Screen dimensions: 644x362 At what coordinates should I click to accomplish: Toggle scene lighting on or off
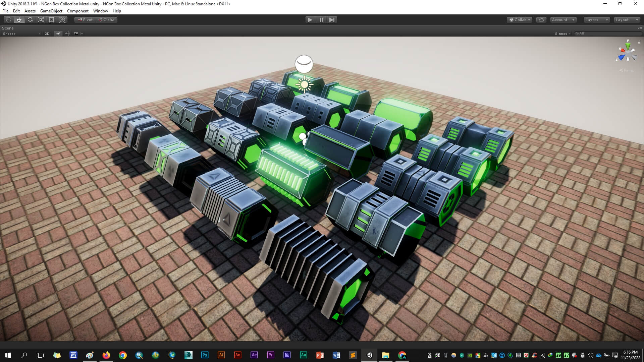point(58,34)
